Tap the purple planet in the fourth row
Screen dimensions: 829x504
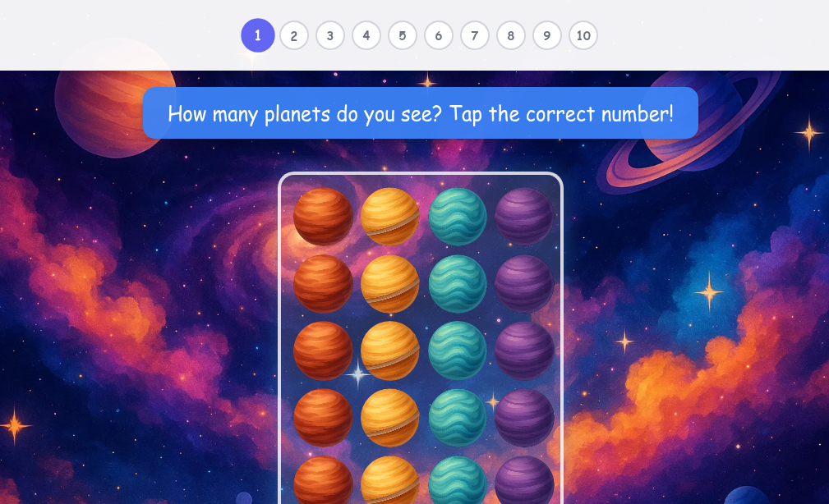(525, 417)
